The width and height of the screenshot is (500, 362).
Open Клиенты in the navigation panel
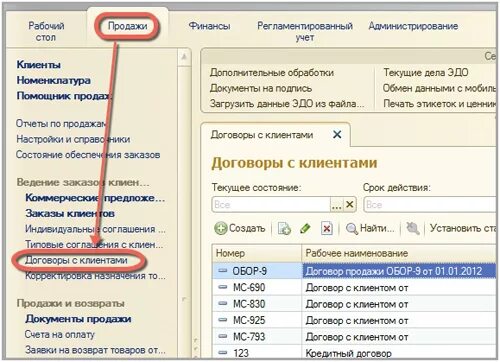click(39, 64)
